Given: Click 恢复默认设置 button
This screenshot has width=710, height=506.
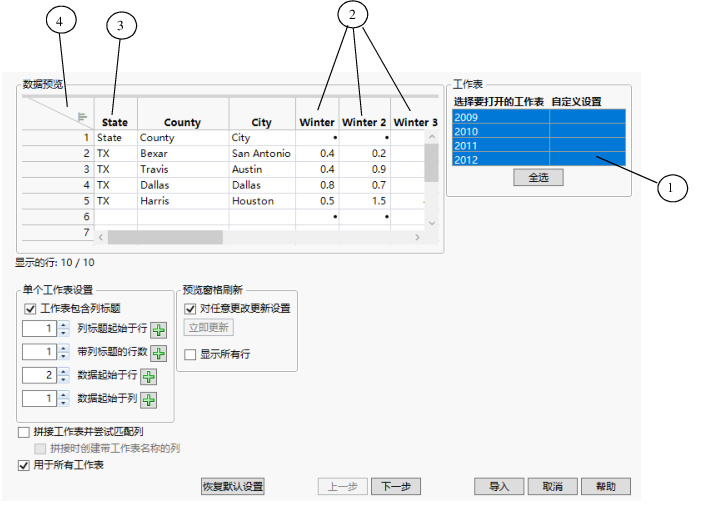Looking at the screenshot, I should coord(233,487).
